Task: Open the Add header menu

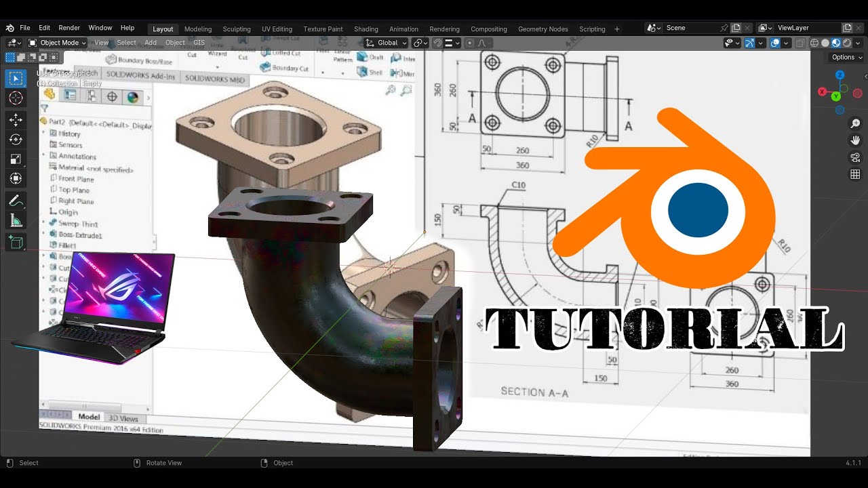Action: point(151,43)
